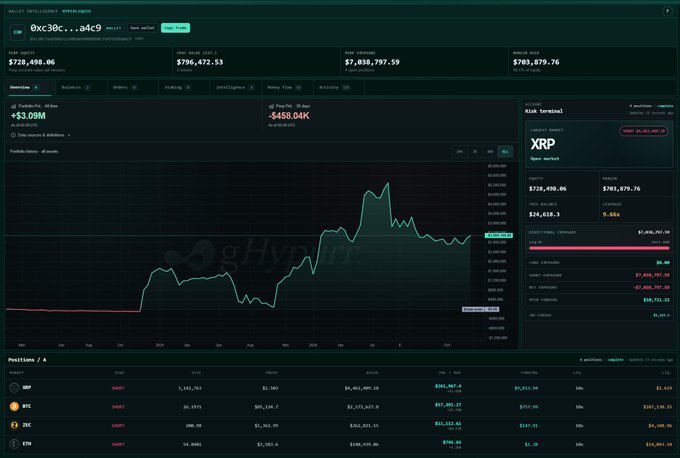Click the $24,618.3 free balance value
This screenshot has height=458, width=680.
click(x=544, y=214)
